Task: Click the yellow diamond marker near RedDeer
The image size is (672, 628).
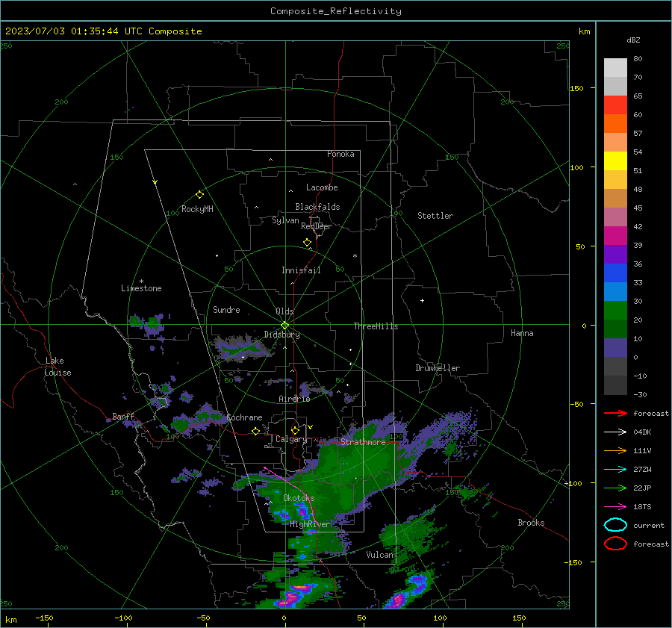Action: click(x=308, y=243)
